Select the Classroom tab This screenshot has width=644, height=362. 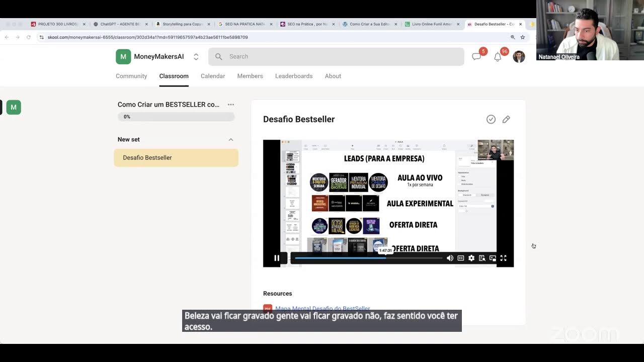pyautogui.click(x=174, y=76)
